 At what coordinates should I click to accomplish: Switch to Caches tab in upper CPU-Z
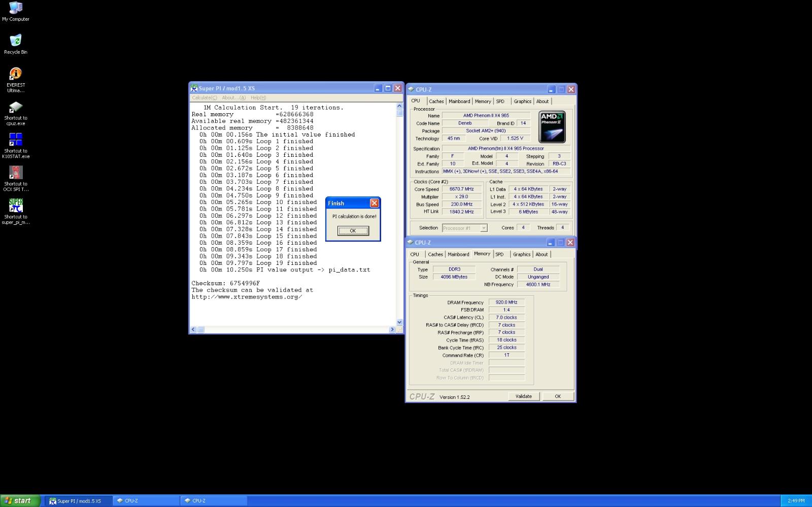[x=436, y=102]
